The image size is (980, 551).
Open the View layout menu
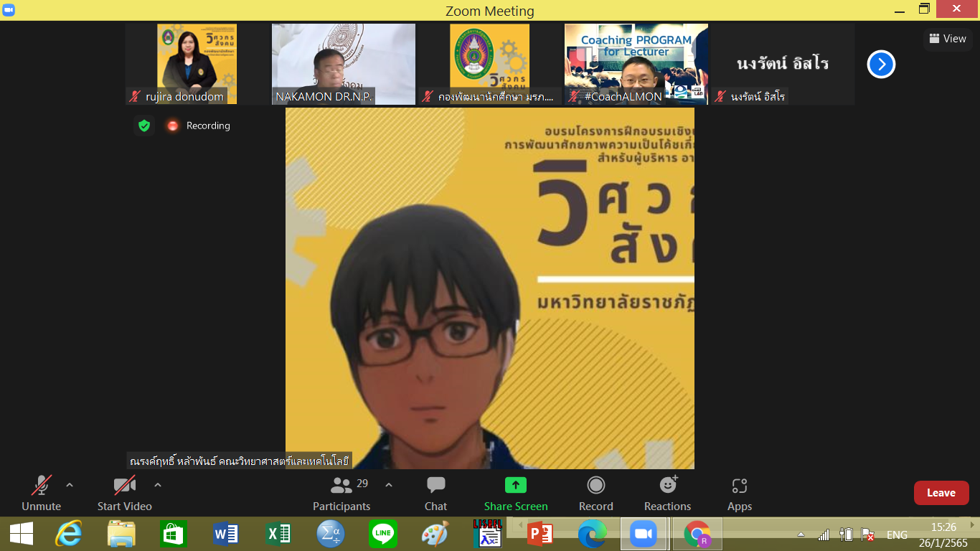pyautogui.click(x=948, y=39)
